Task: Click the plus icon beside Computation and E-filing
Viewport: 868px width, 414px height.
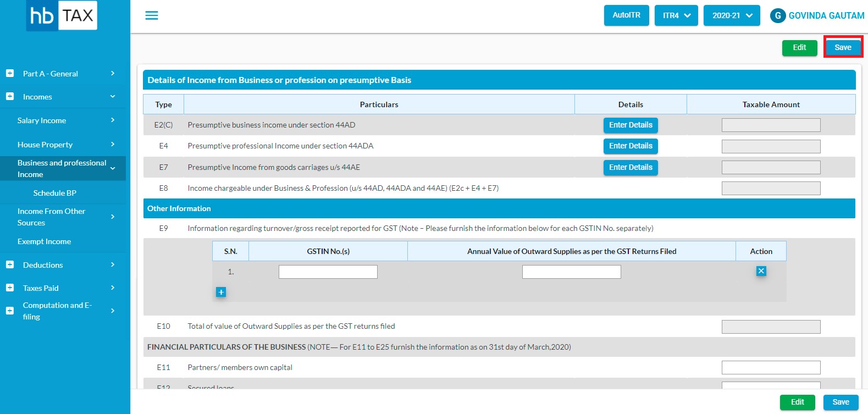Action: (10, 311)
